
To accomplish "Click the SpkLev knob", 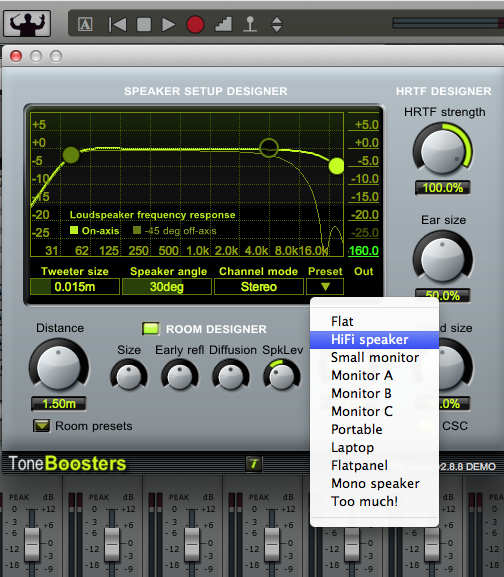I will coord(282,375).
